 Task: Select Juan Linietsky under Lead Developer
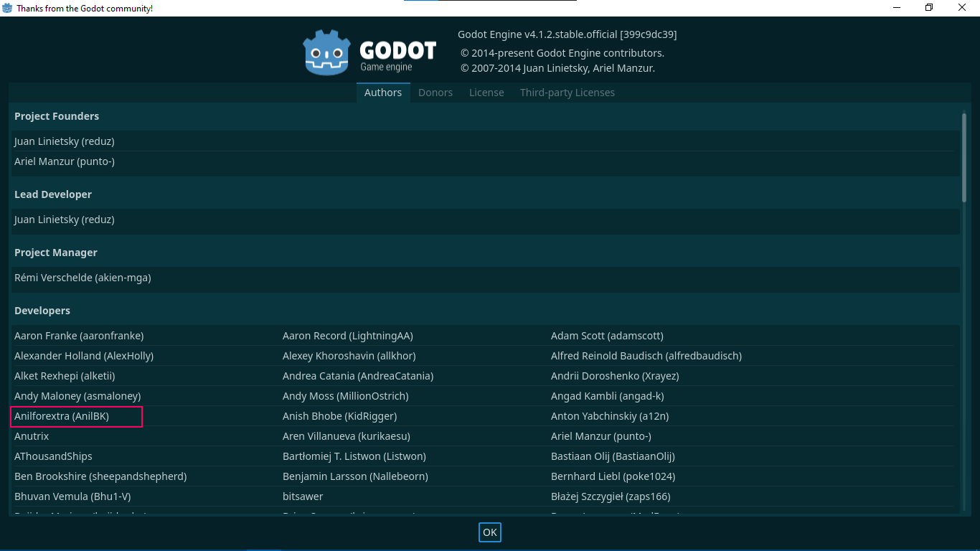(65, 220)
